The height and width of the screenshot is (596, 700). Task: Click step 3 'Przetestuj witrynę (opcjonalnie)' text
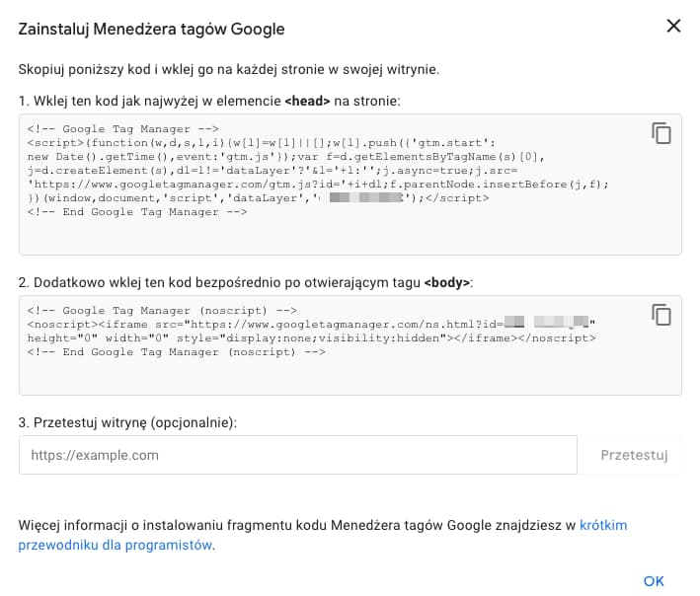coord(127,422)
